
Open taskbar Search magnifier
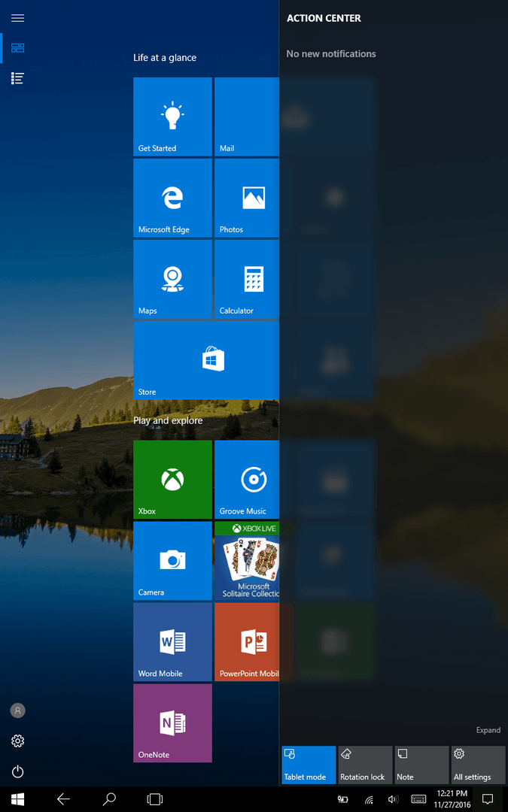(x=109, y=799)
